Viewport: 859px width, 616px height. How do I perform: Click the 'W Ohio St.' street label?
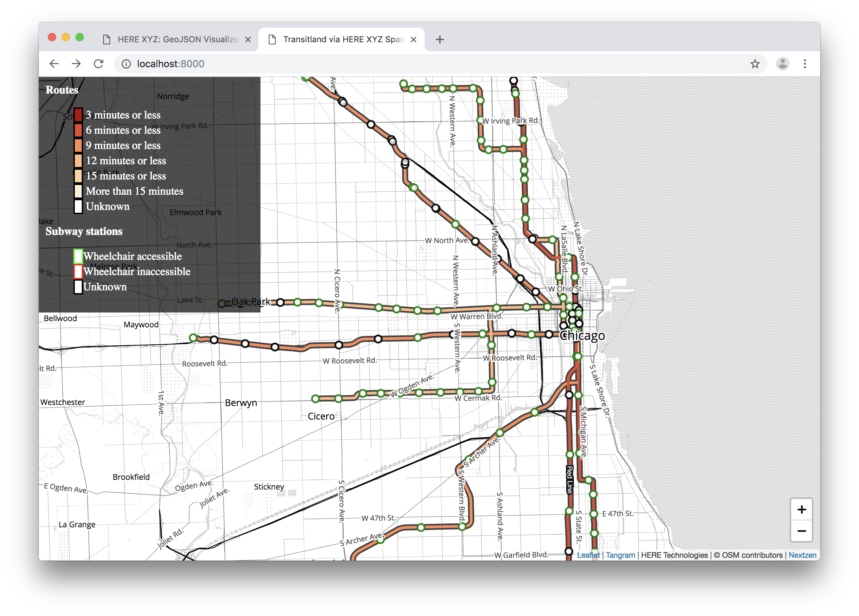(x=566, y=289)
